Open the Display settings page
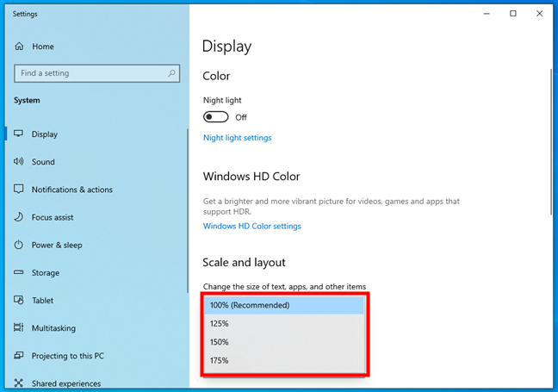The height and width of the screenshot is (392, 558). click(x=45, y=134)
